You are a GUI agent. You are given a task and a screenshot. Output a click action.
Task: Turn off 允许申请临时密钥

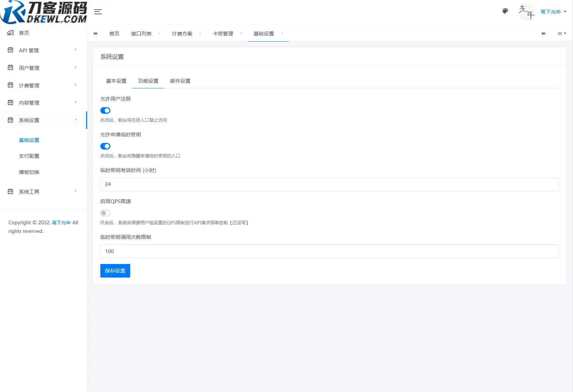tap(105, 146)
